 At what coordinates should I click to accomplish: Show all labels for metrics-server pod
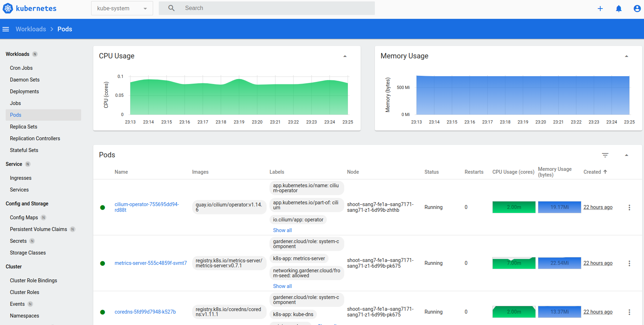pos(282,286)
